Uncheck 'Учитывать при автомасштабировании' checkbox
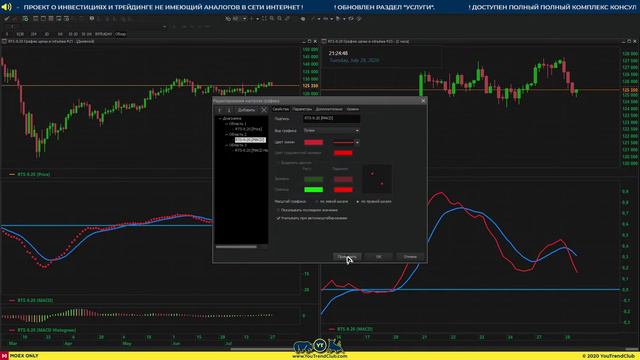This screenshot has width=640, height=360. coord(278,218)
